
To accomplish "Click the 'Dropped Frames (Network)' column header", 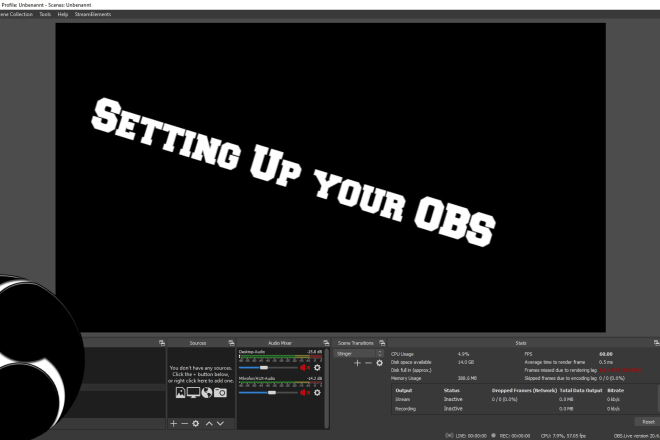I will 524,390.
